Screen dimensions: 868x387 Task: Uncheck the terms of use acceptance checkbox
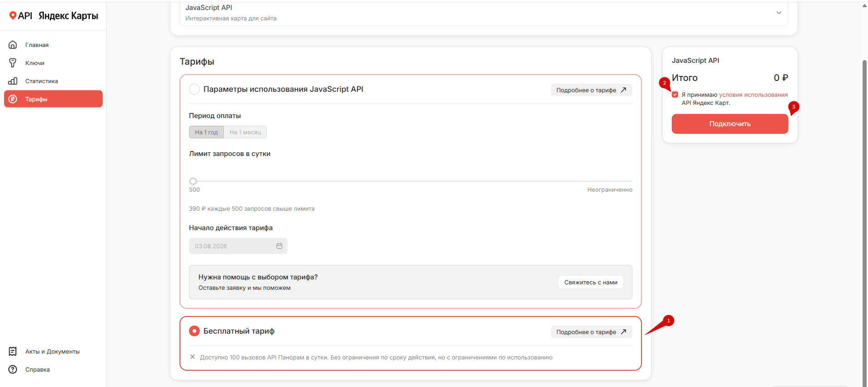click(675, 94)
